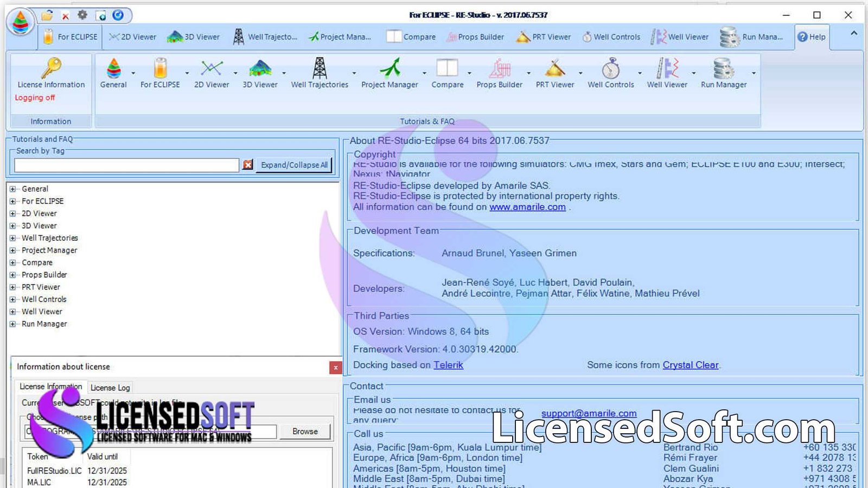Click the Expand/Collapse All button

pyautogui.click(x=294, y=165)
